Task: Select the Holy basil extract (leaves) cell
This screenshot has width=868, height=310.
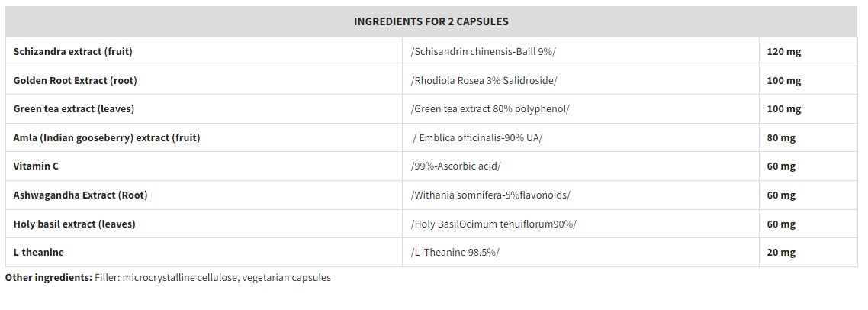Action: tap(75, 224)
